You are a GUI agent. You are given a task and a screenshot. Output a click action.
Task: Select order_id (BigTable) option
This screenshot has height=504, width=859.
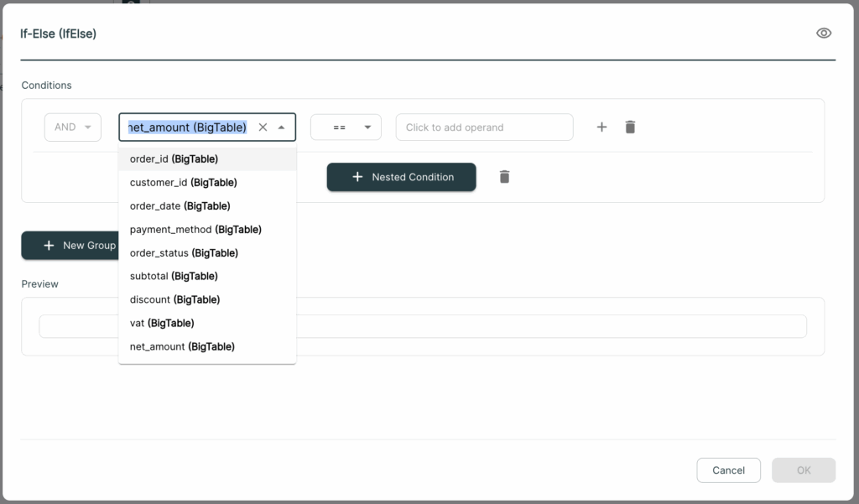point(207,158)
